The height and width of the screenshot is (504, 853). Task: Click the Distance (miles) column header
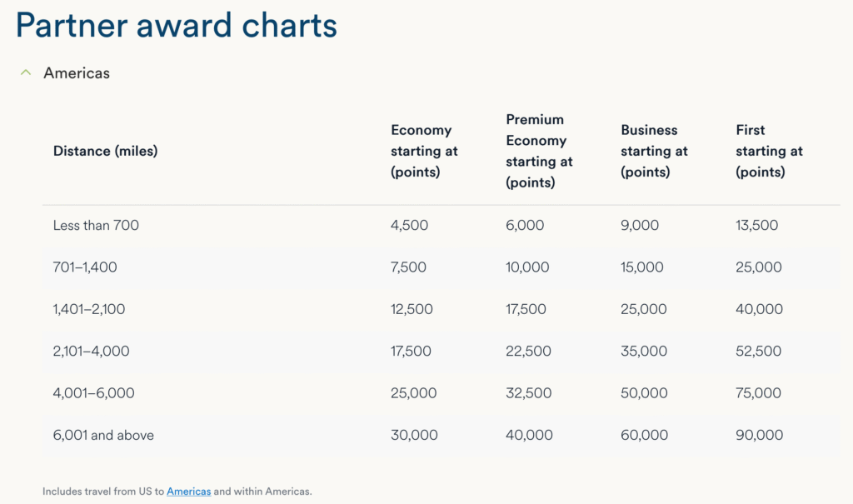pyautogui.click(x=106, y=151)
